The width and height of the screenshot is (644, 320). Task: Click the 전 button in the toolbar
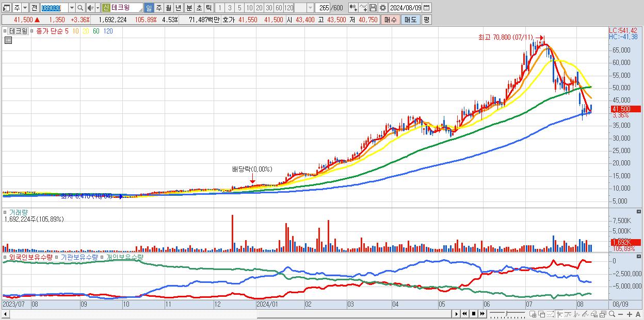(x=34, y=8)
